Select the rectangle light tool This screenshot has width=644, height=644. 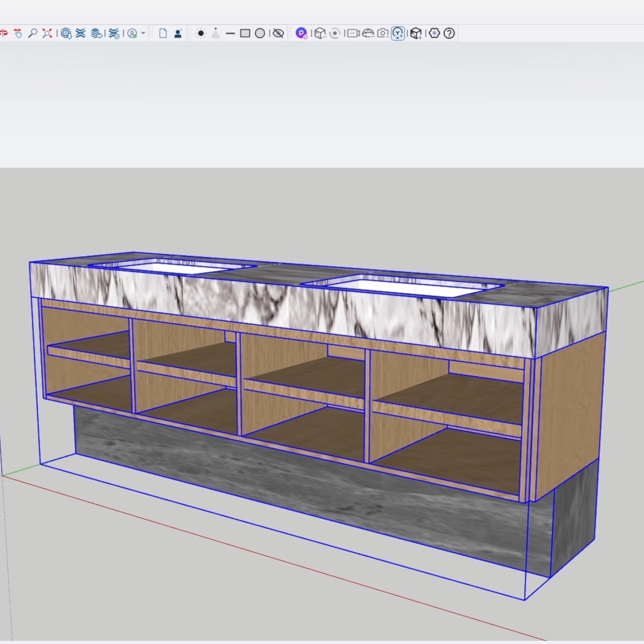click(x=245, y=33)
